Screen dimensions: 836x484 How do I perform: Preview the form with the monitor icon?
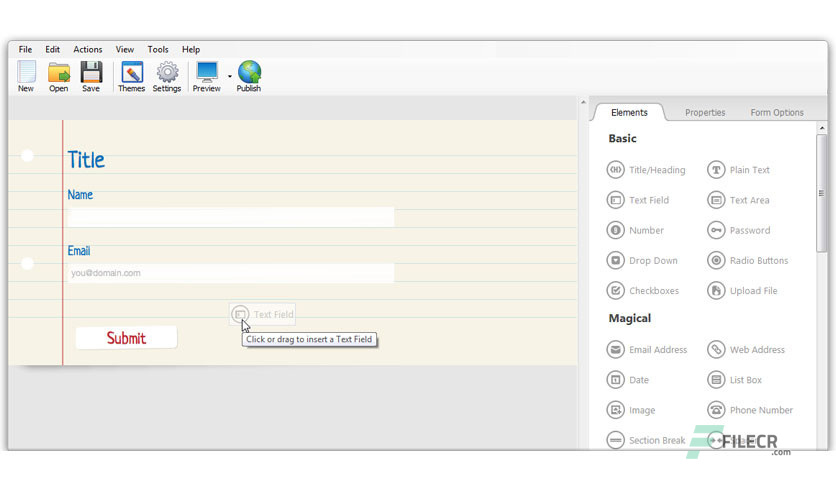point(206,76)
